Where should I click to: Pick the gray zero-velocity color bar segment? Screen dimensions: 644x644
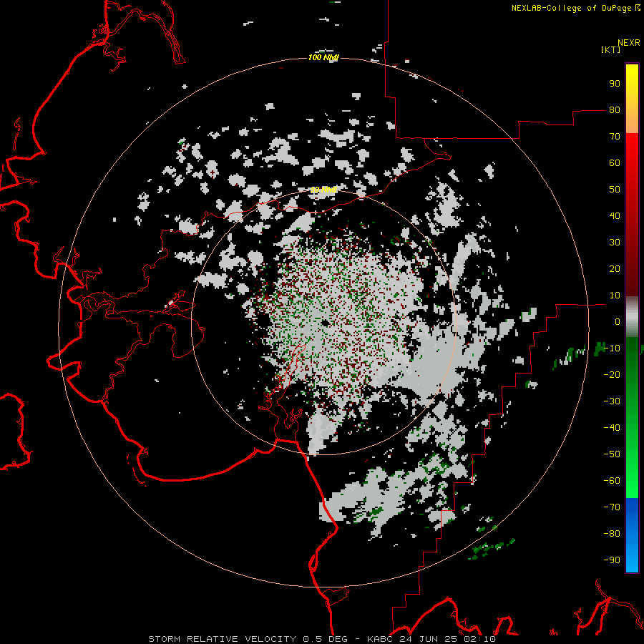pos(632,317)
